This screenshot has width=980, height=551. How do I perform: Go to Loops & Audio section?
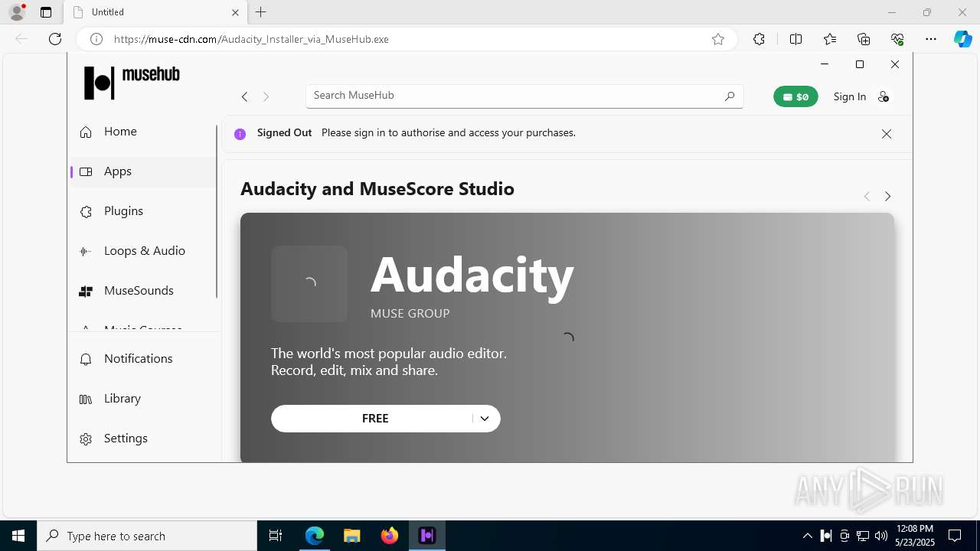pyautogui.click(x=142, y=251)
